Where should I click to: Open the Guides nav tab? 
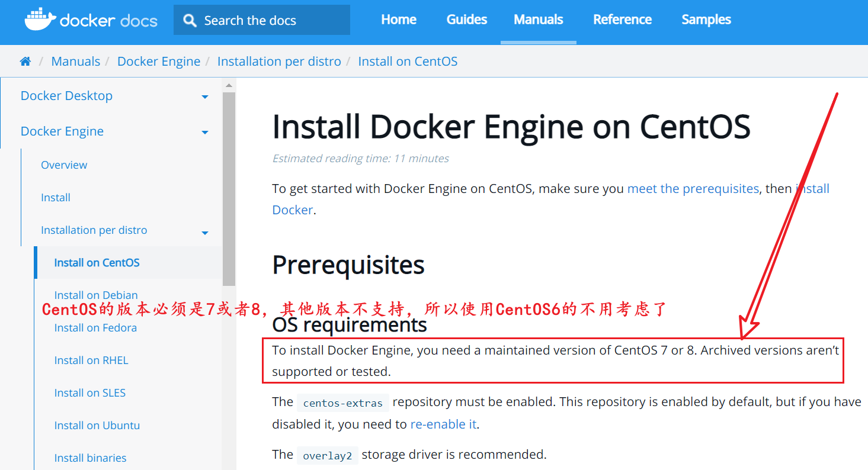[467, 20]
